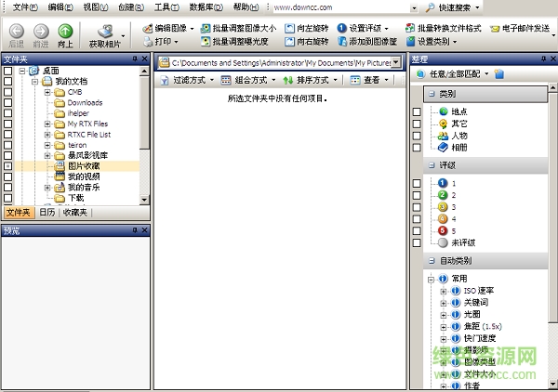Click the view mode icon (查看)
Viewport: 558px width, 392px height.
[x=355, y=80]
